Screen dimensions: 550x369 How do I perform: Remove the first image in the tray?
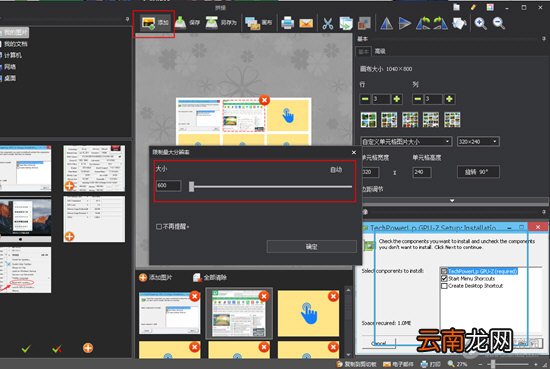[x=195, y=296]
